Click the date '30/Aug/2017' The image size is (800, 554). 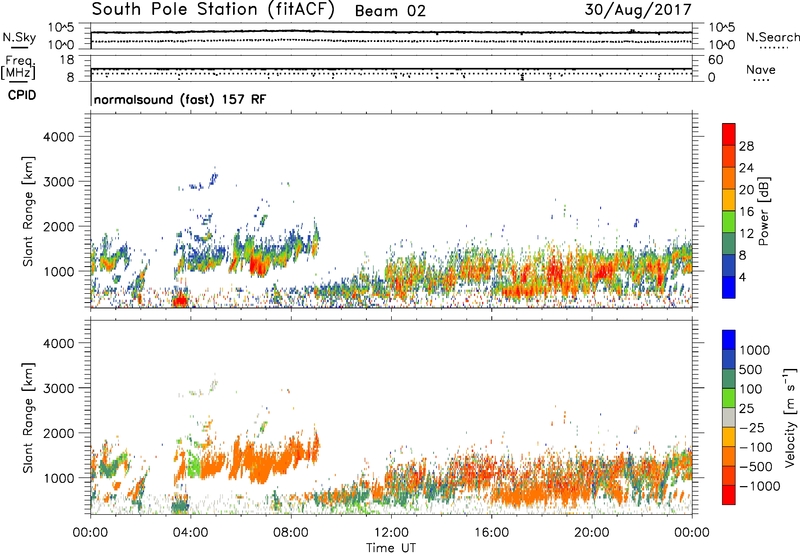[x=638, y=10]
